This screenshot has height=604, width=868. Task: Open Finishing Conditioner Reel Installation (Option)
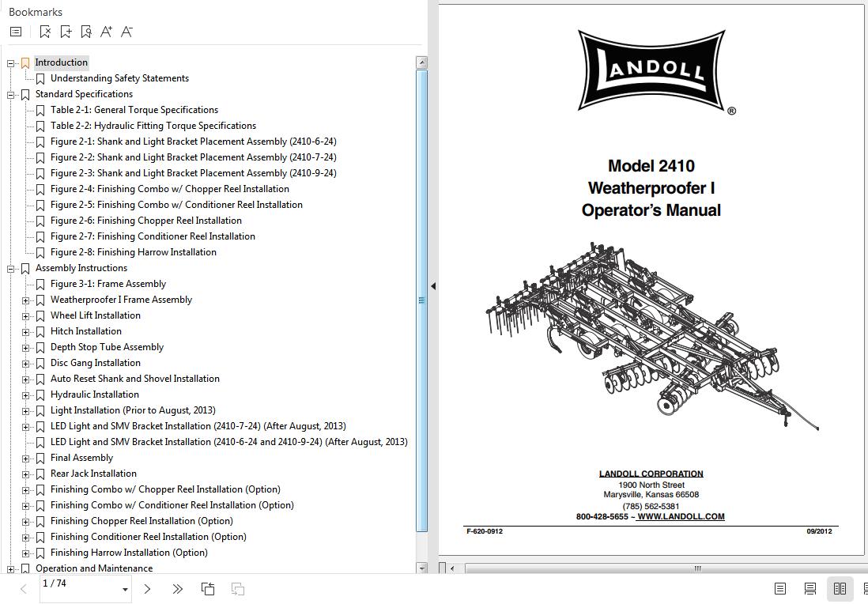coord(149,537)
